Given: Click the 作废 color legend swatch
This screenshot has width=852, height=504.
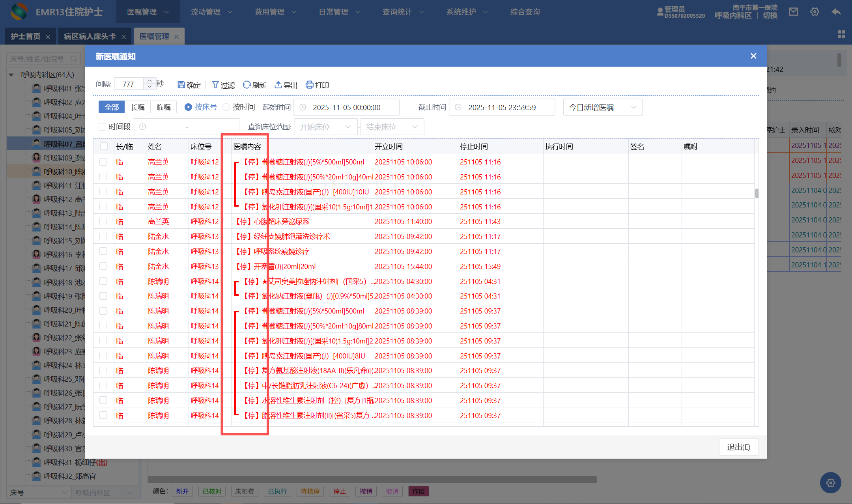Looking at the screenshot, I should pyautogui.click(x=419, y=491).
